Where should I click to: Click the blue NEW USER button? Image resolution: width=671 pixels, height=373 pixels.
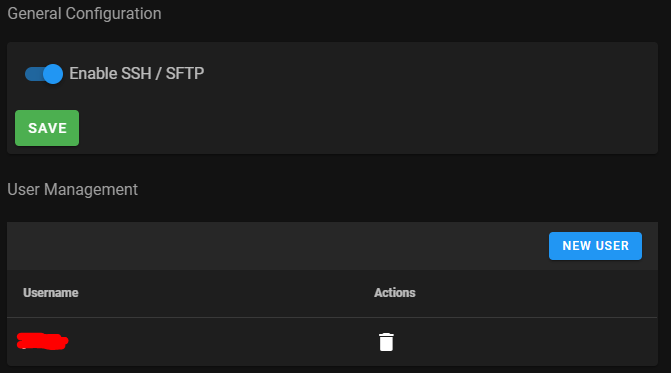click(x=595, y=246)
